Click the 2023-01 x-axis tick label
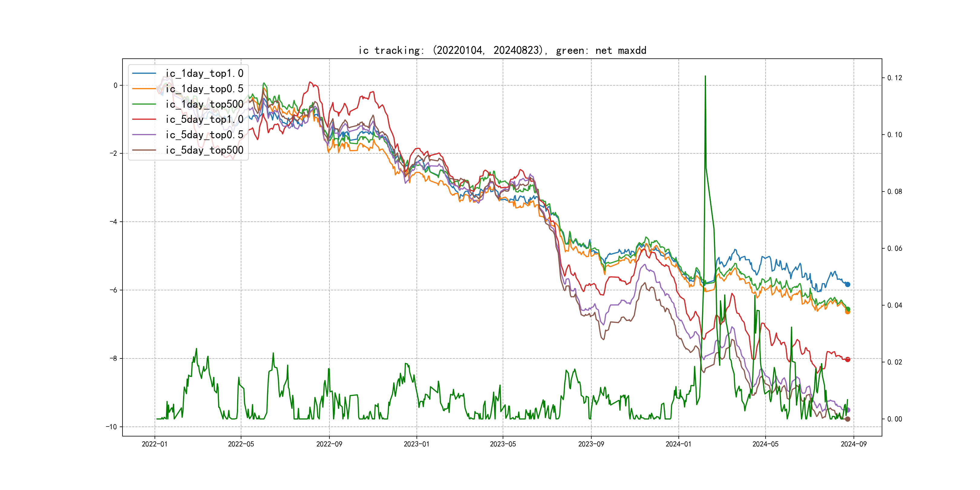 pos(416,444)
